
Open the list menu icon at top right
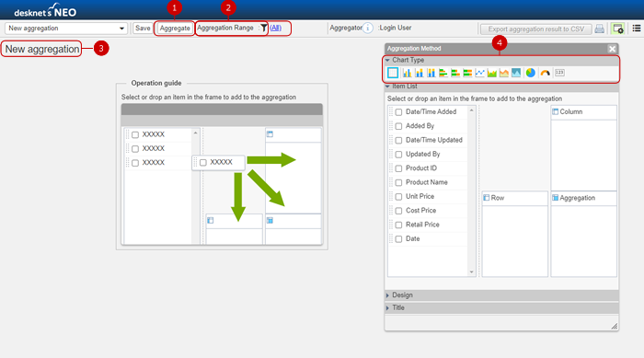click(x=637, y=29)
